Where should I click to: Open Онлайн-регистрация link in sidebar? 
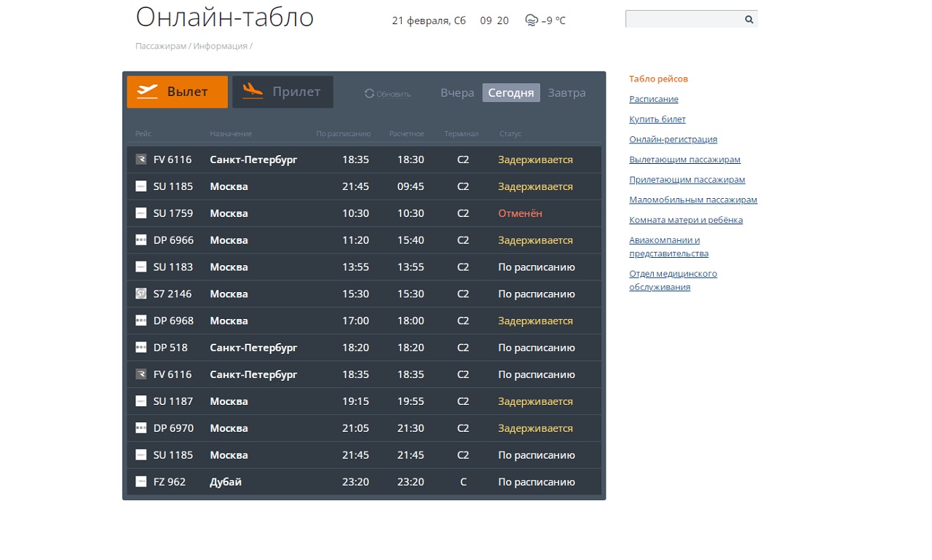[673, 139]
